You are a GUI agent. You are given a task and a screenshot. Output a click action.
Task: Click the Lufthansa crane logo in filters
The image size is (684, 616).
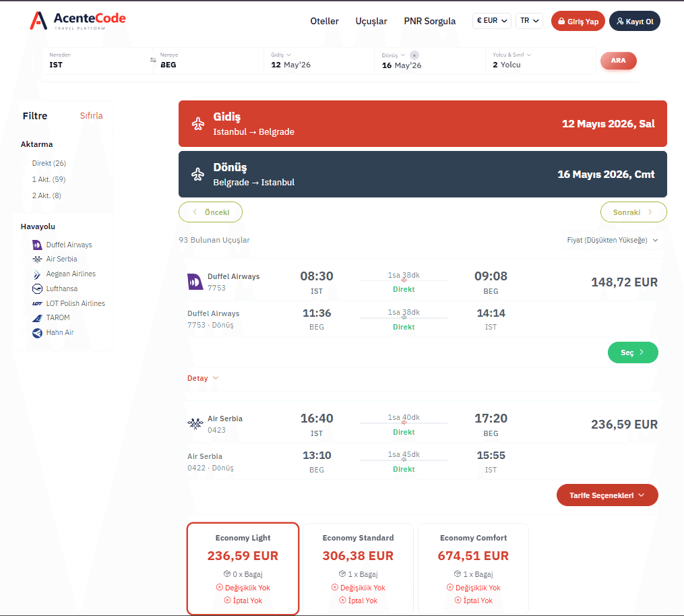(x=38, y=289)
